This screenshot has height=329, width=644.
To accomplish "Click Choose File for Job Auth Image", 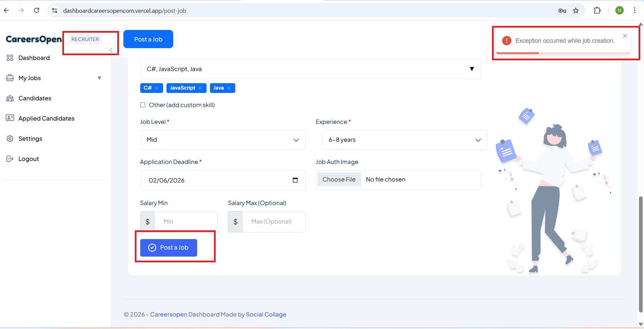I will (339, 179).
